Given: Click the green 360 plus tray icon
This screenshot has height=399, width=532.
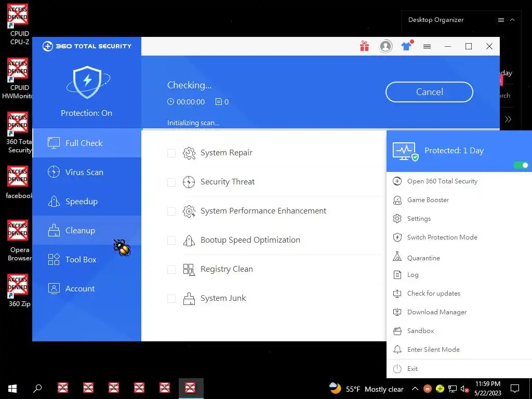Looking at the screenshot, I should click(x=440, y=389).
